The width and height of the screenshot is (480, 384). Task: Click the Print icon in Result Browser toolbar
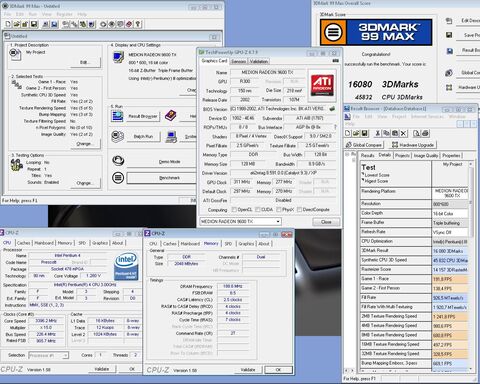point(425,133)
